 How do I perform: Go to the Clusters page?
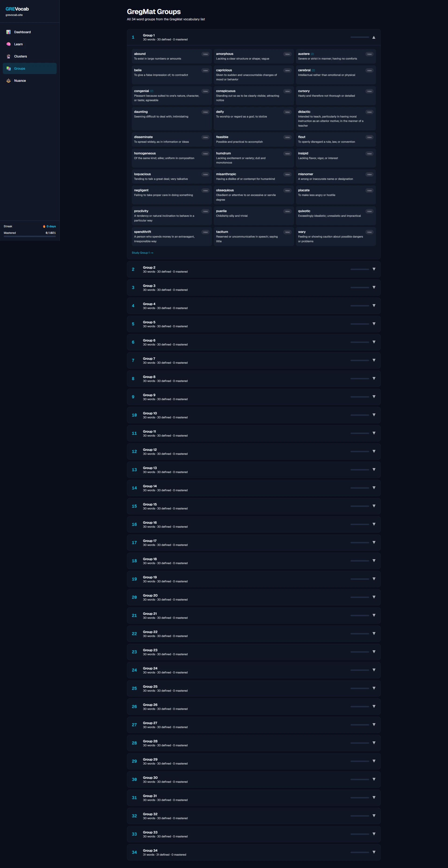(20, 56)
